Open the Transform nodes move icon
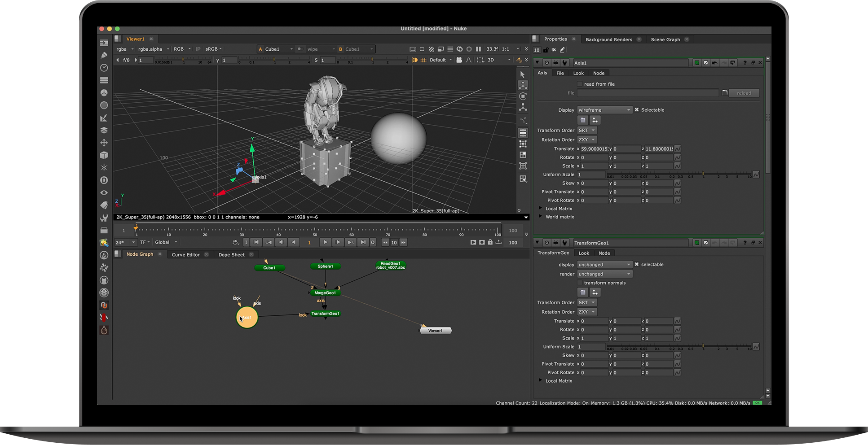Viewport: 868px width, 445px height. pyautogui.click(x=104, y=143)
